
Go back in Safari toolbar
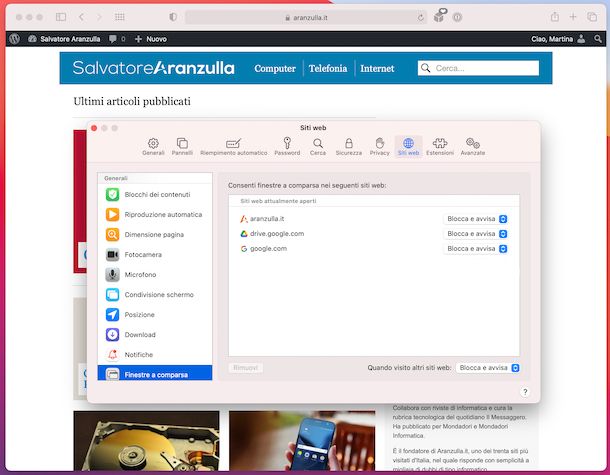click(x=81, y=17)
